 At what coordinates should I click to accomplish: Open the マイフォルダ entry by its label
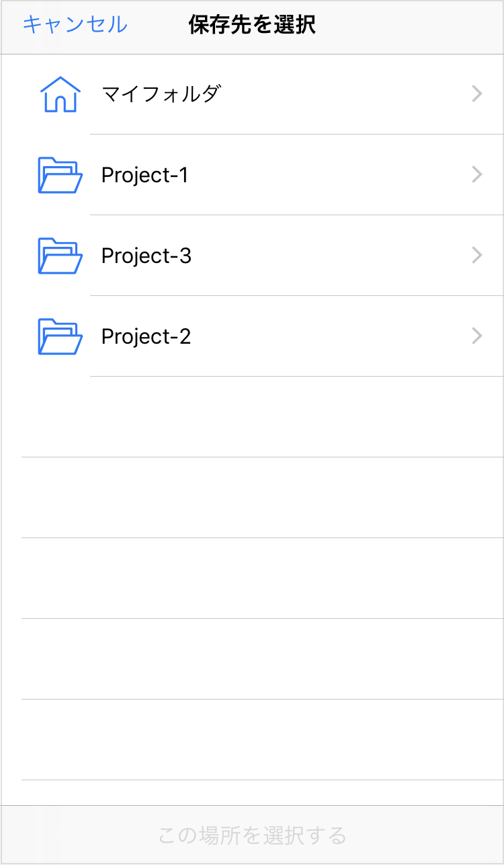coord(161,94)
